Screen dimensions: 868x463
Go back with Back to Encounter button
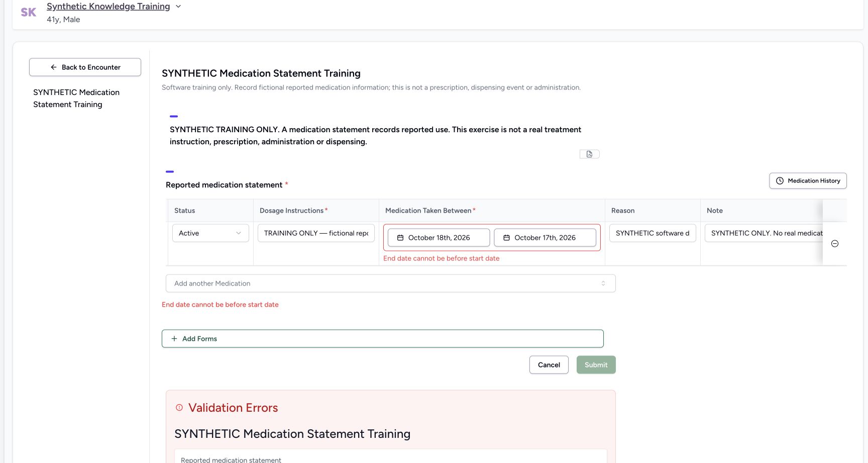85,67
